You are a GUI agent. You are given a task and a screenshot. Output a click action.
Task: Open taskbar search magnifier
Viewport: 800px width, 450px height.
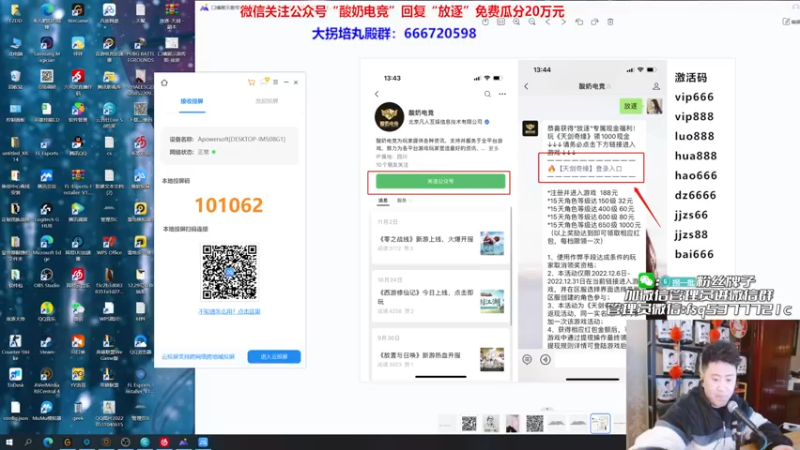(x=28, y=442)
